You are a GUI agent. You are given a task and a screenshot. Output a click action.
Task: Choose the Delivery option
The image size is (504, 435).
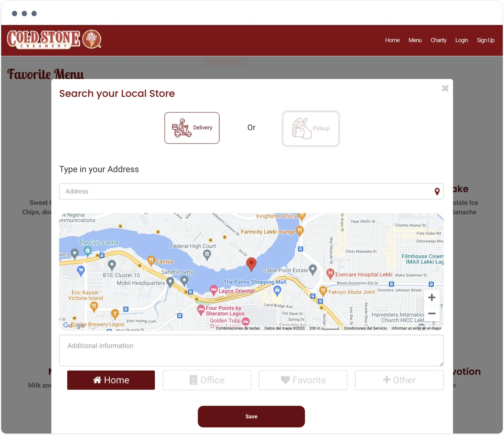pyautogui.click(x=192, y=128)
